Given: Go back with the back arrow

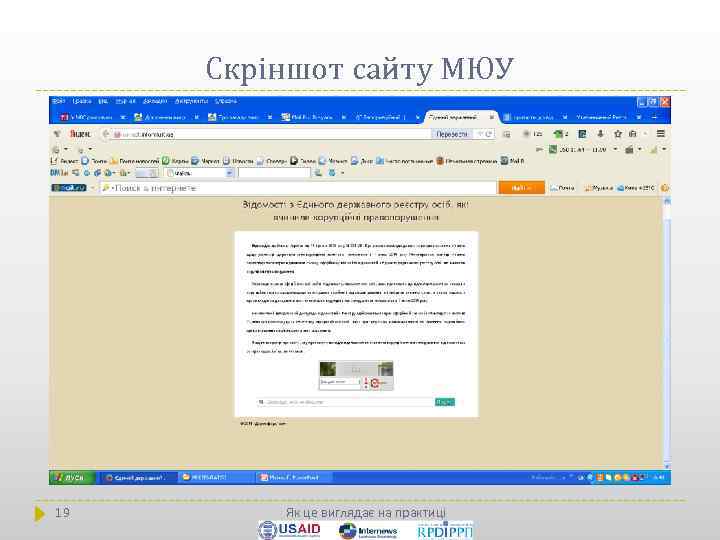Looking at the screenshot, I should [x=106, y=134].
